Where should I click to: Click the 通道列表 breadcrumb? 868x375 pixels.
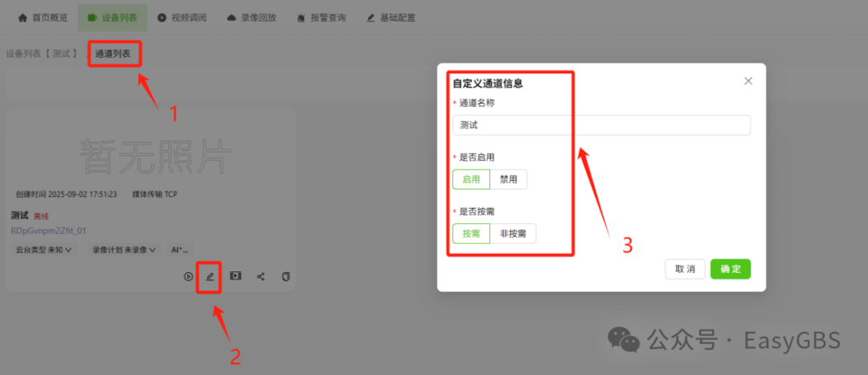(113, 55)
